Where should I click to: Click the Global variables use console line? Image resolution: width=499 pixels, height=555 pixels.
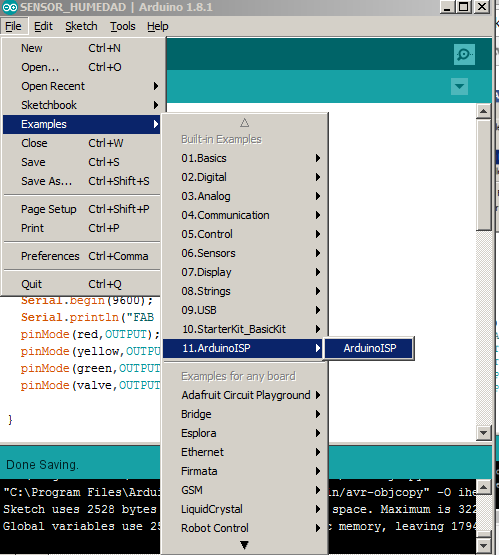pos(81,526)
